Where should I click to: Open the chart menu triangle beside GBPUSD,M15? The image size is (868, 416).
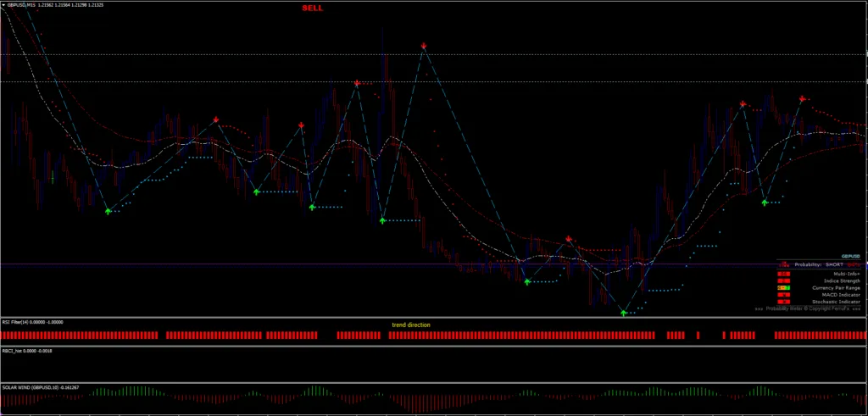tap(3, 4)
